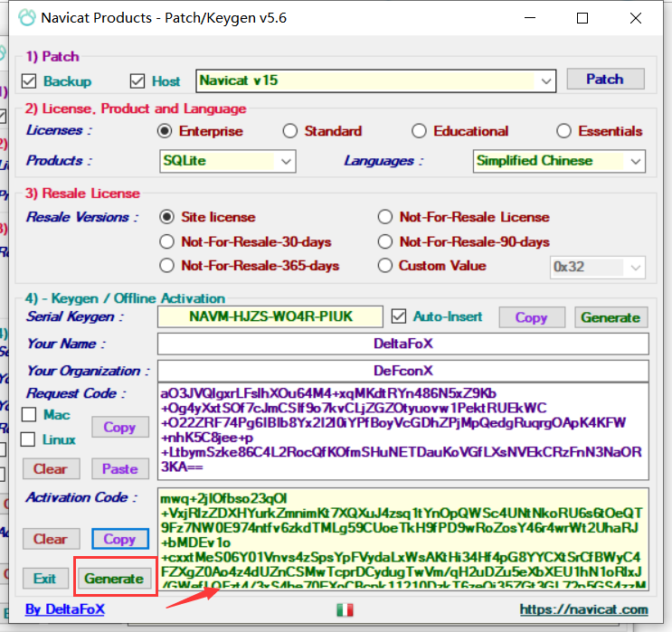The height and width of the screenshot is (632, 672).
Task: Toggle the Host checkbox
Action: coord(137,81)
